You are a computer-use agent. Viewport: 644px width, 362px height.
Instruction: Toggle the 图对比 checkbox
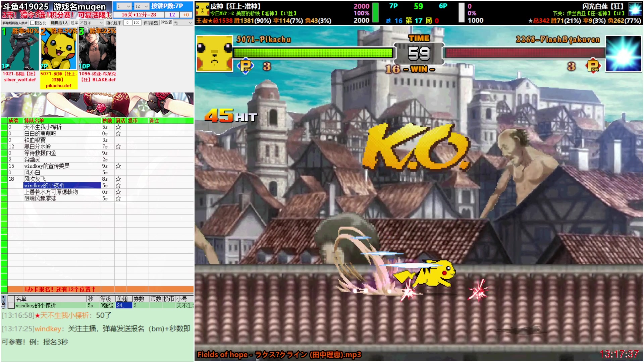coord(32,23)
